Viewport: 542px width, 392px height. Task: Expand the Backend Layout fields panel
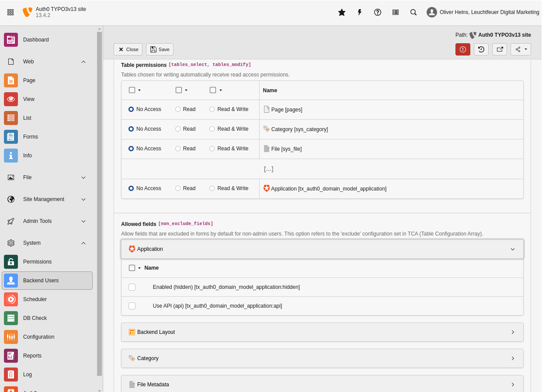click(322, 332)
